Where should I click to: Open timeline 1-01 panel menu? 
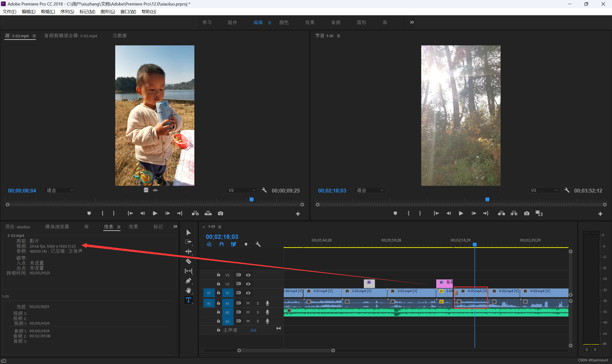(219, 227)
